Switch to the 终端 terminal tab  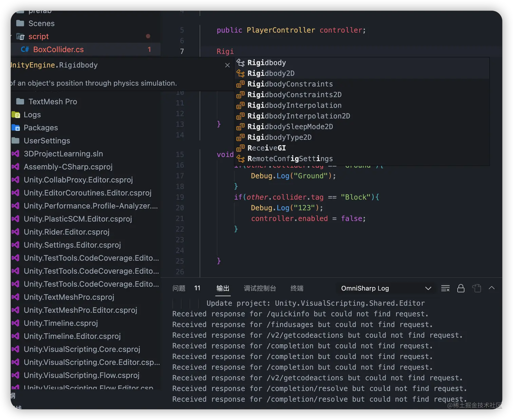297,288
